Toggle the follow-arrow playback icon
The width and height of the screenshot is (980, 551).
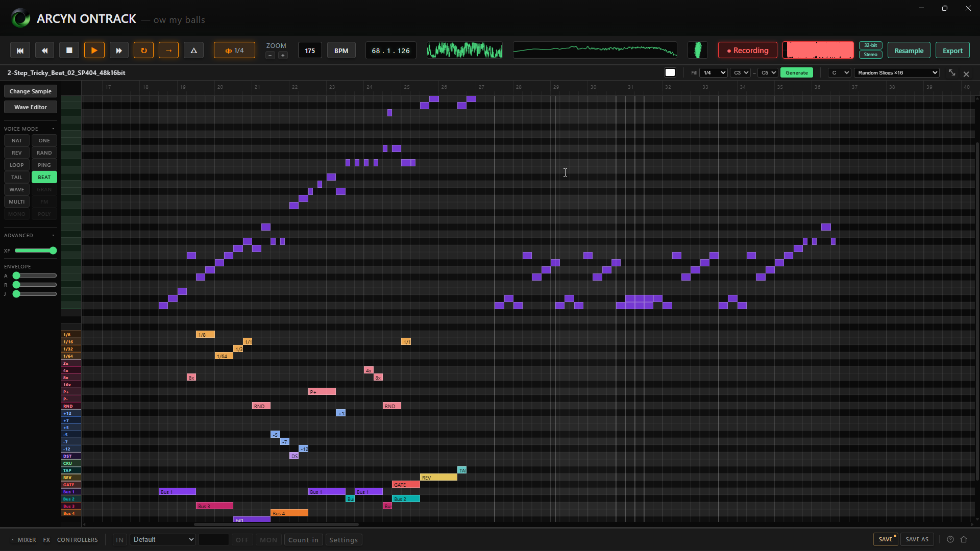click(168, 51)
